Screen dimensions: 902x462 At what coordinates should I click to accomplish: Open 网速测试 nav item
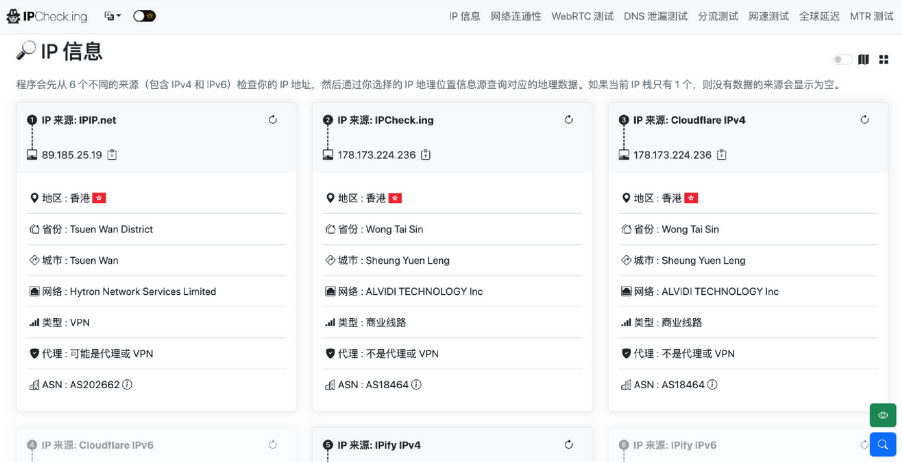(769, 16)
